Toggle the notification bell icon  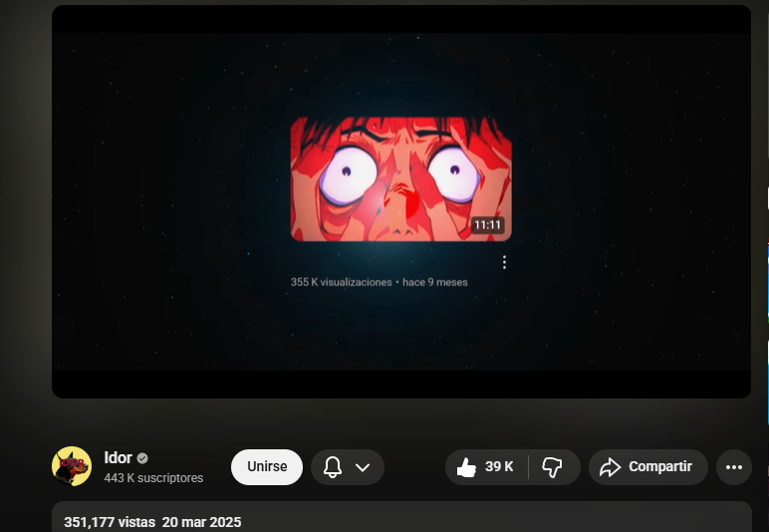(333, 467)
